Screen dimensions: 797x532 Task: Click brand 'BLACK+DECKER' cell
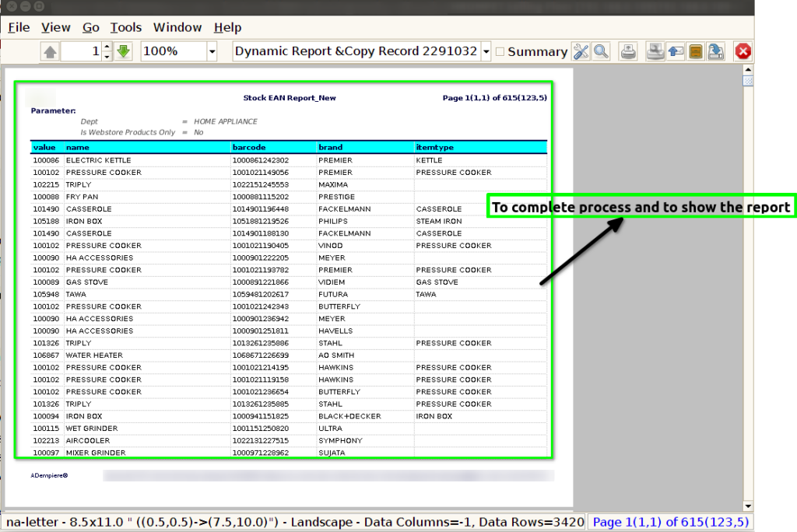(349, 416)
